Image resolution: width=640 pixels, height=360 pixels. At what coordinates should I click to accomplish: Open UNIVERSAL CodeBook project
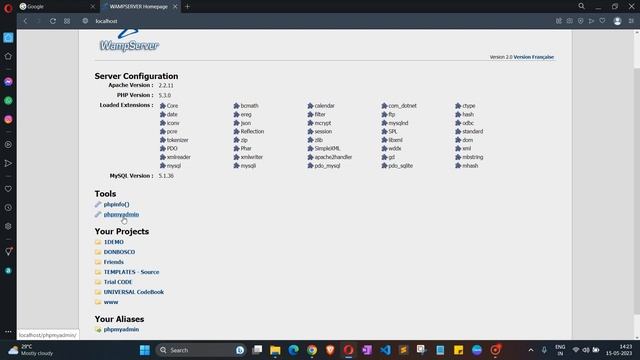pos(133,292)
